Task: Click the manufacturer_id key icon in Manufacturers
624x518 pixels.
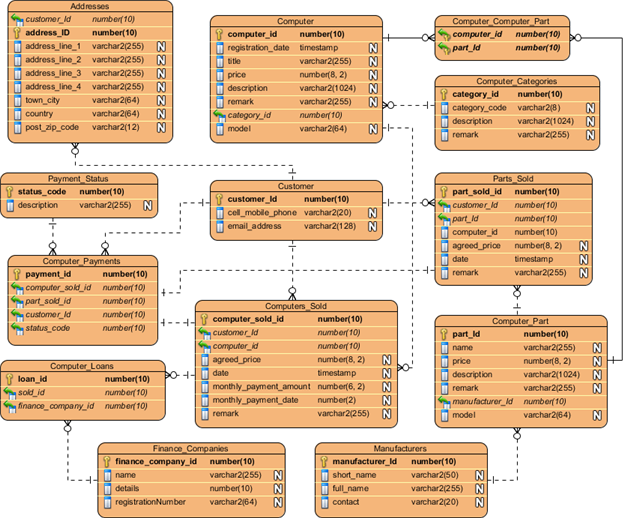Action: click(324, 462)
